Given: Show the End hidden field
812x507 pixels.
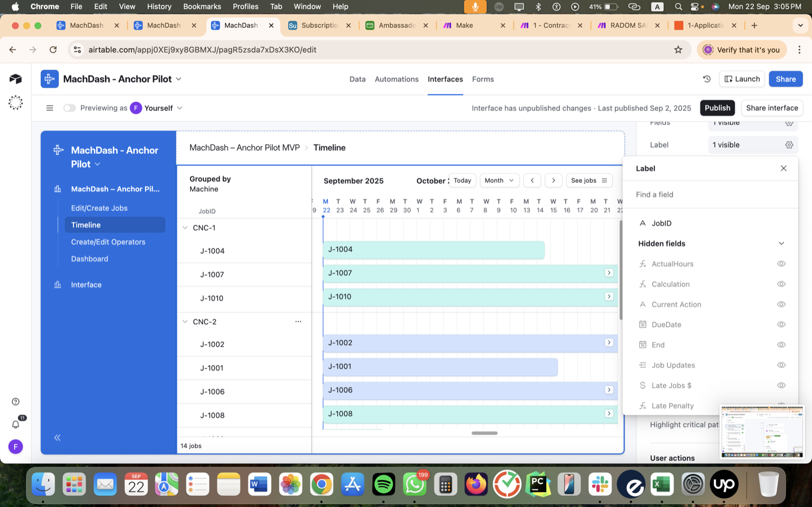Looking at the screenshot, I should [781, 345].
